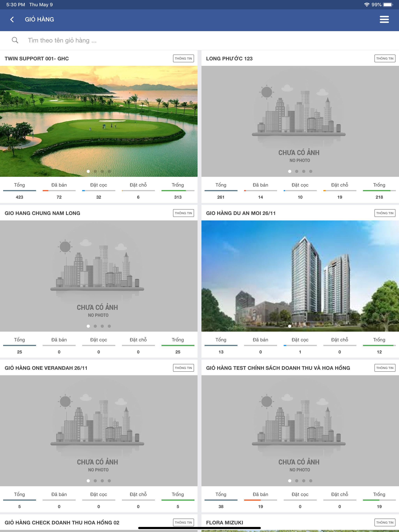Tap the Trống value 12 in DU AN MOI 26/11
Viewport: 399px width, 532px height.
379,352
